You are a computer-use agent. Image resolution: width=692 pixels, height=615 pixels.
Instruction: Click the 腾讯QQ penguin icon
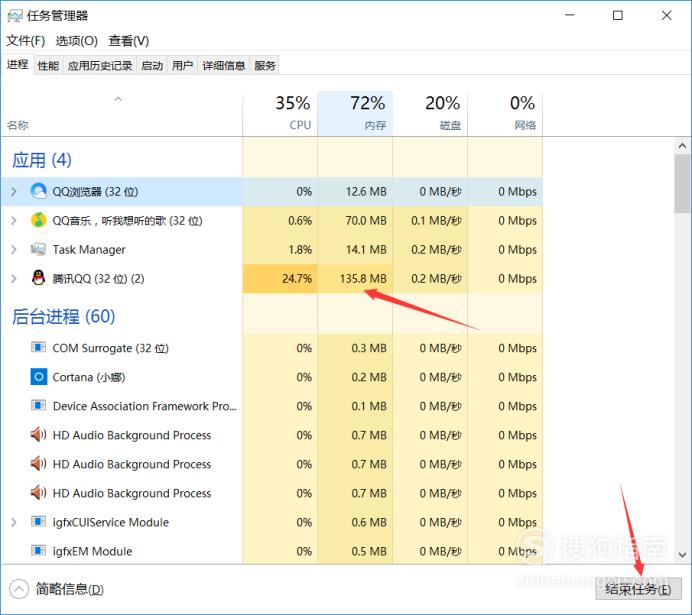(38, 278)
